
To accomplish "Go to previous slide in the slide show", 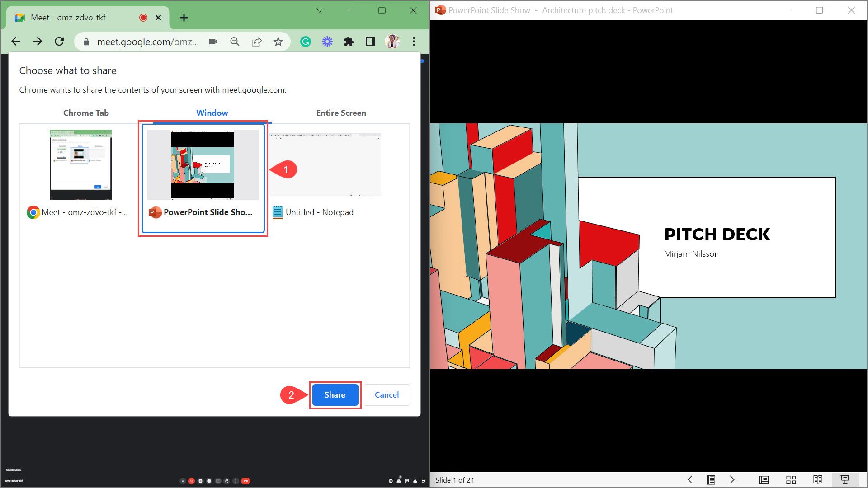I will (x=690, y=480).
